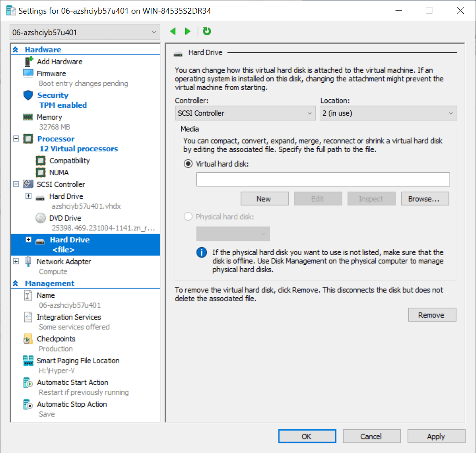Select Integration Services in the tree
The height and width of the screenshot is (453, 476).
pyautogui.click(x=69, y=317)
